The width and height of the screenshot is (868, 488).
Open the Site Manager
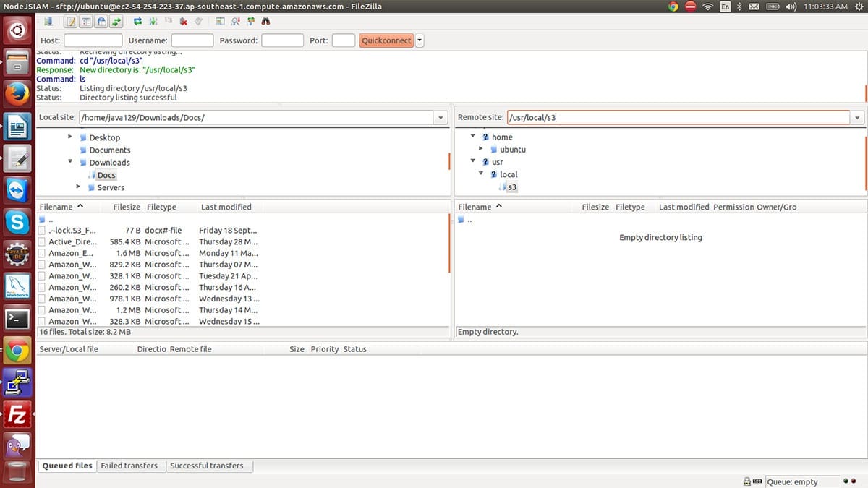coord(48,22)
